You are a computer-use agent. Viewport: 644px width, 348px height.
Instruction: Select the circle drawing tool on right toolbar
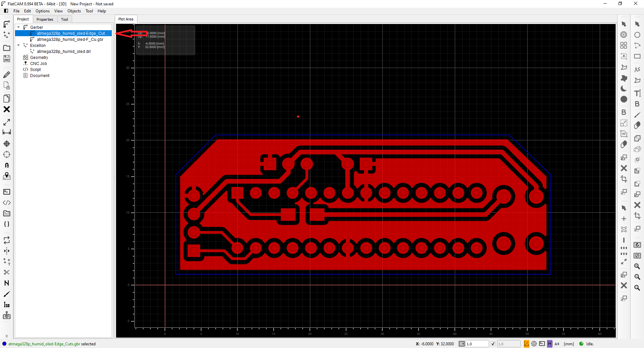[x=637, y=35]
